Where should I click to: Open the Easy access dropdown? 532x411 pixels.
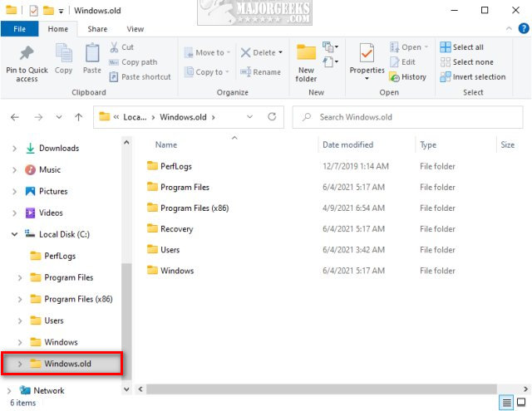pyautogui.click(x=330, y=61)
